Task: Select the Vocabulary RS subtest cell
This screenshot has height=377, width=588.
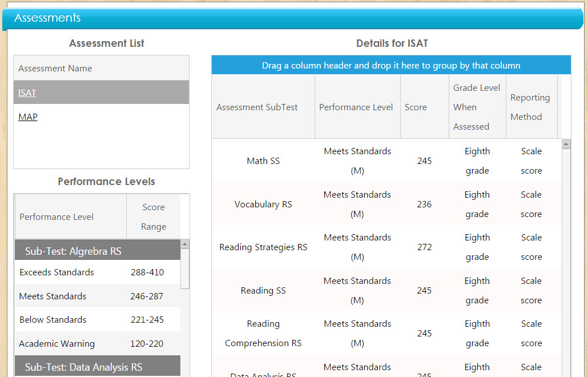Action: 263,204
